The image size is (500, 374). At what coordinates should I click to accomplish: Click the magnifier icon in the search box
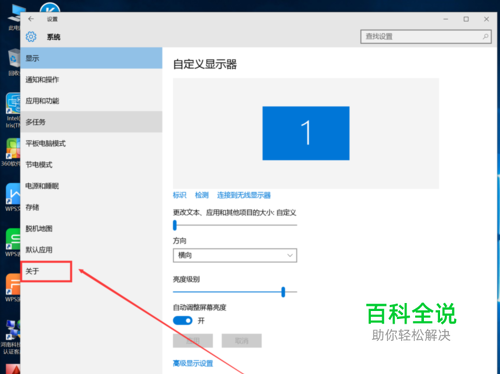tap(486, 36)
